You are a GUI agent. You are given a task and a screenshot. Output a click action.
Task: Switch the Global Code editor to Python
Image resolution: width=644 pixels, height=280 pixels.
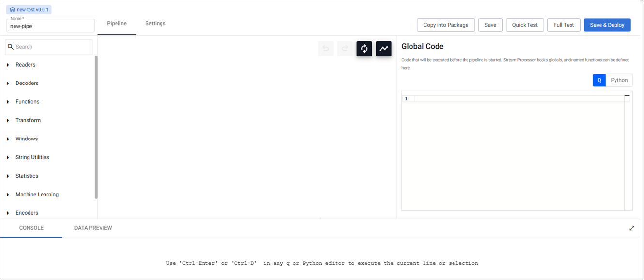pyautogui.click(x=619, y=80)
